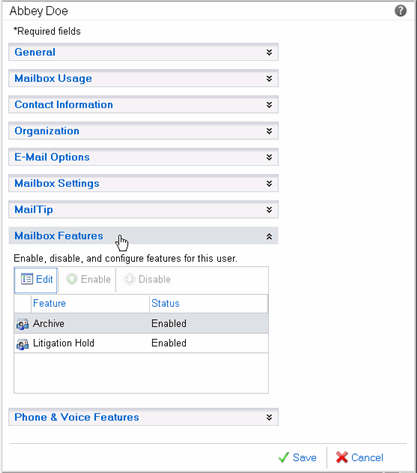
Task: Click the Archive row mailbox icon
Action: click(22, 324)
